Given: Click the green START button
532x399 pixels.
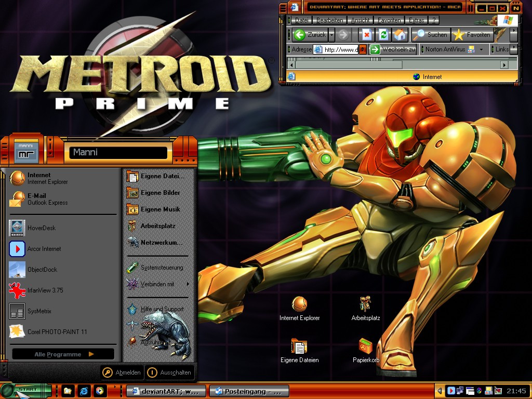Looking at the screenshot, I should [x=26, y=390].
